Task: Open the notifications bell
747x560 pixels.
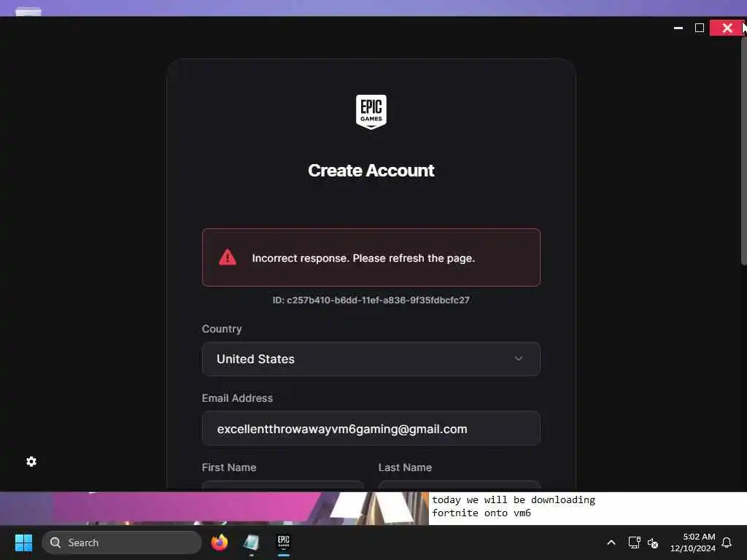Action: (727, 542)
